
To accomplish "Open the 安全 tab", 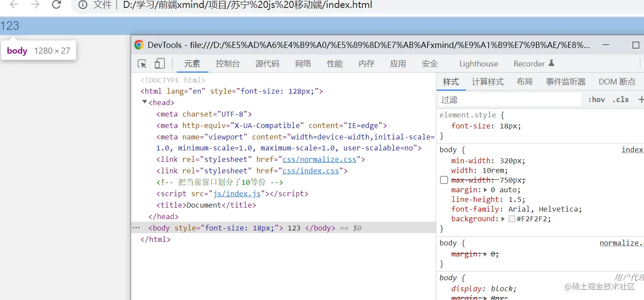I will tap(430, 64).
